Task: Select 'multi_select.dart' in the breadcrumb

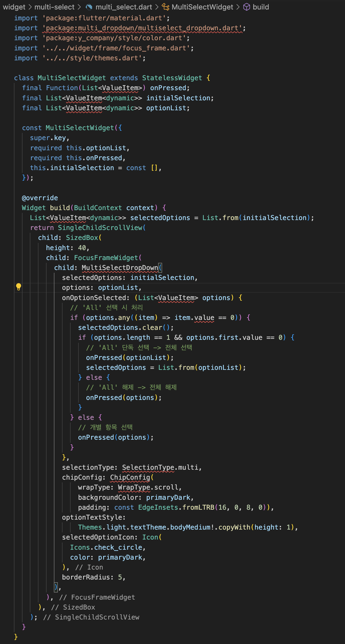Action: pyautogui.click(x=124, y=7)
